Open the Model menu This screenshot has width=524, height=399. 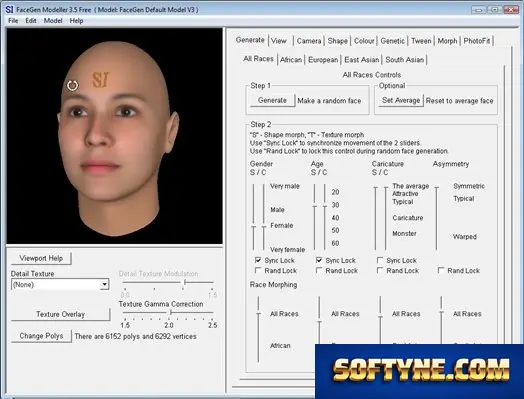click(x=53, y=21)
